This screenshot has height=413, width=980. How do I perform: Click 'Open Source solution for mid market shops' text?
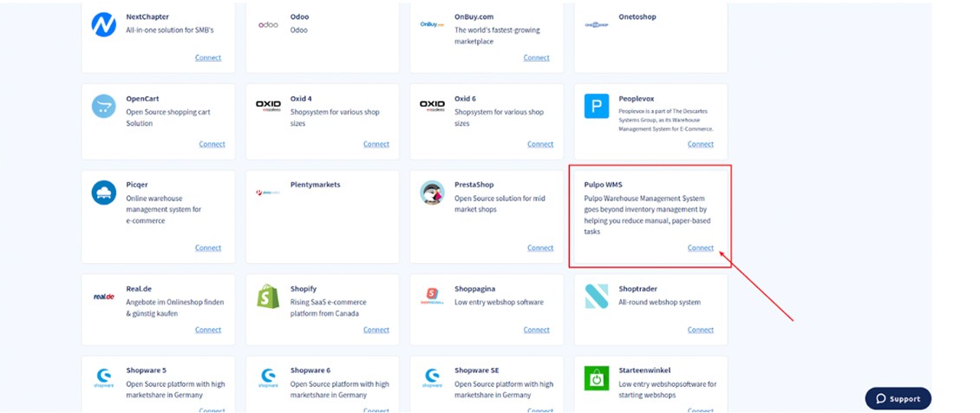(500, 204)
